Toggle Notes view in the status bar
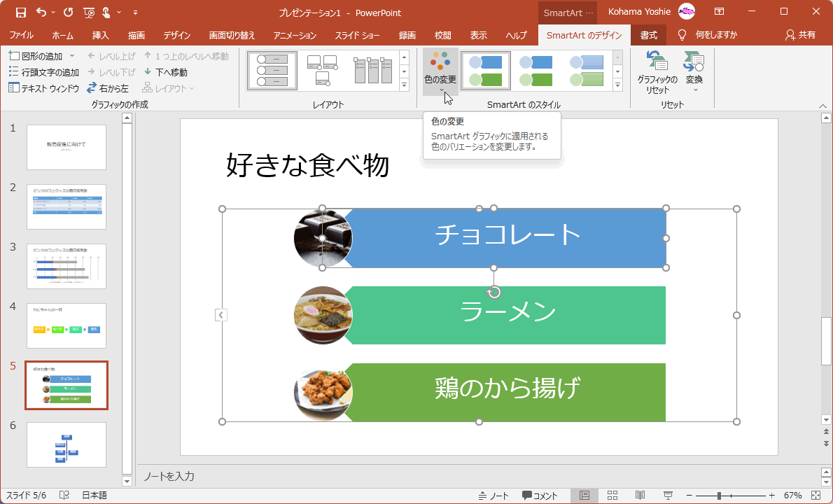 (x=494, y=495)
